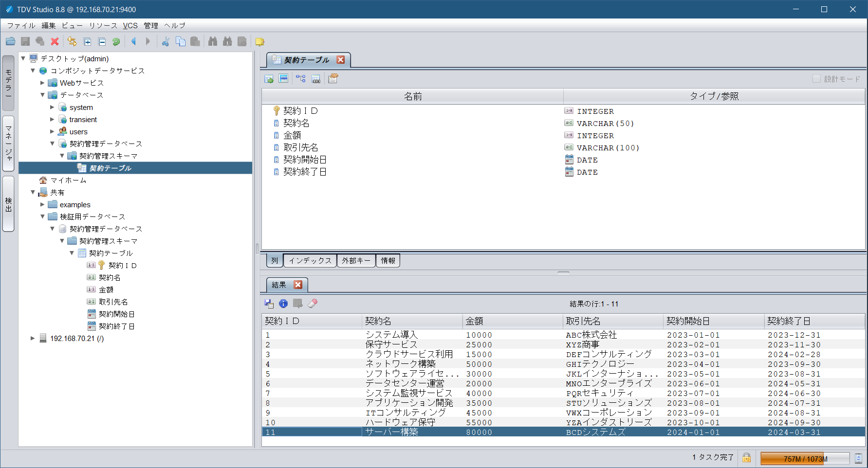Select the 検証用データベース folder
Screen dimensions: 868x468
coord(92,216)
